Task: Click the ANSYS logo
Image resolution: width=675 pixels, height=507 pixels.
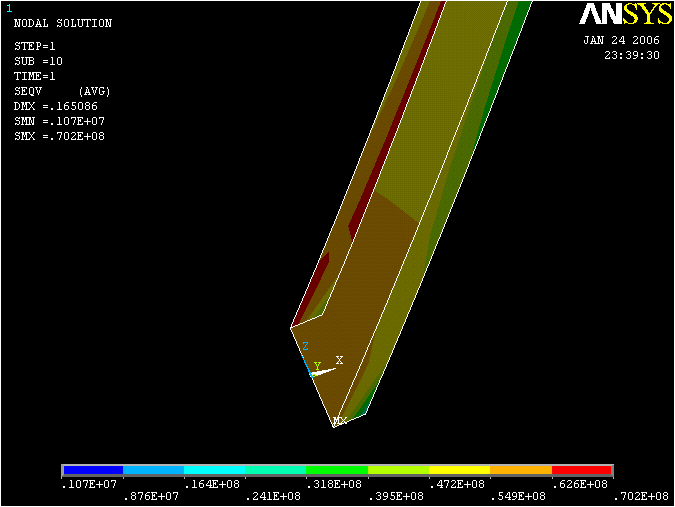Action: (625, 14)
